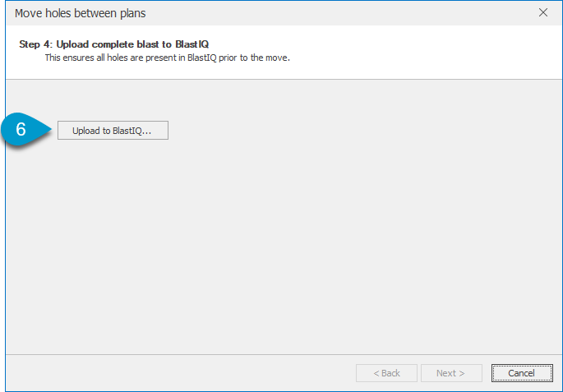Click the blue number 6 callout marker

pyautogui.click(x=21, y=130)
